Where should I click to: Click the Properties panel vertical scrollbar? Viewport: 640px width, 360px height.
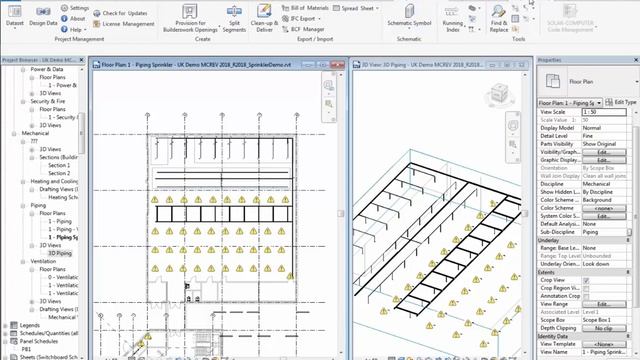pyautogui.click(x=636, y=216)
